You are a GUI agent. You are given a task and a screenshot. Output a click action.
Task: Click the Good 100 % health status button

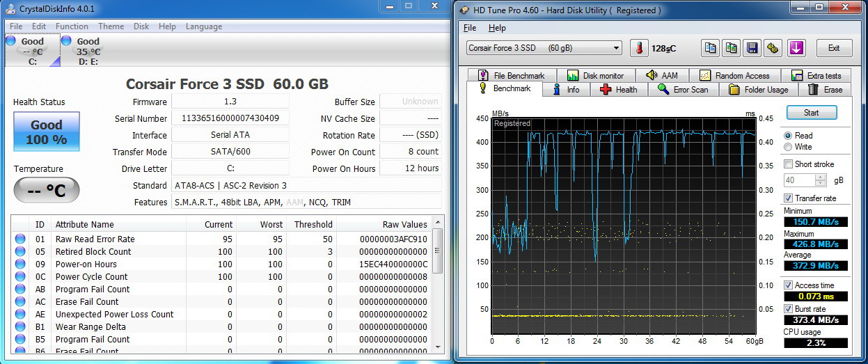[x=47, y=132]
